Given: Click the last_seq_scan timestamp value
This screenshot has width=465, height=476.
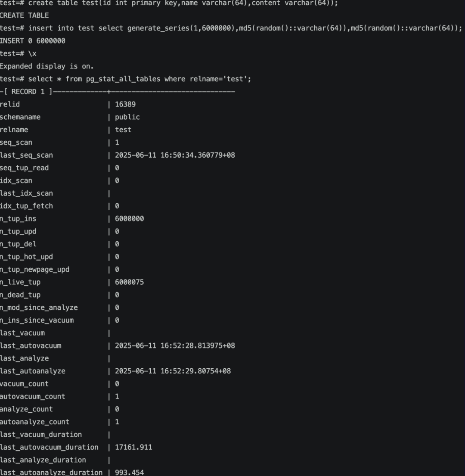Looking at the screenshot, I should 175,155.
